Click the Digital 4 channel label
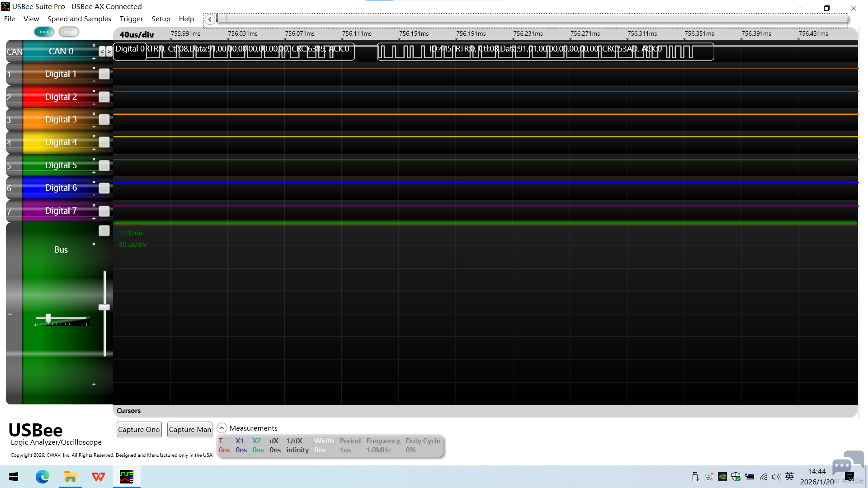The height and width of the screenshot is (488, 868). 61,142
